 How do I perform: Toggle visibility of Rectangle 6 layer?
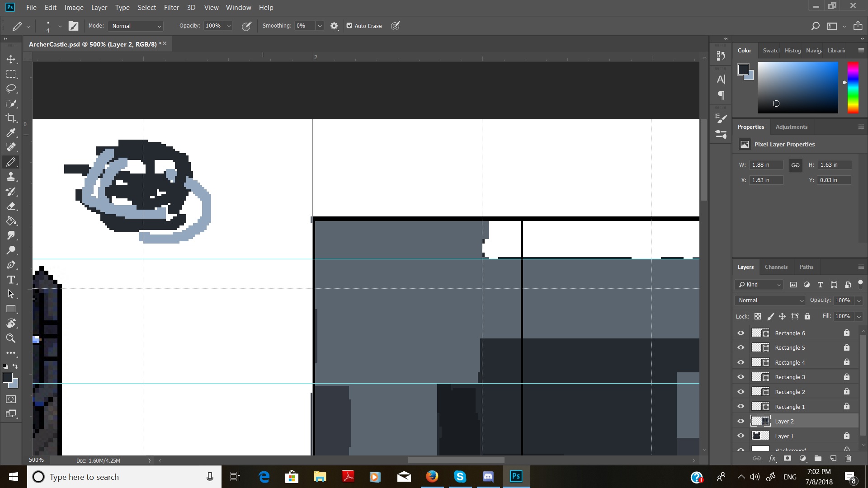[x=741, y=333]
